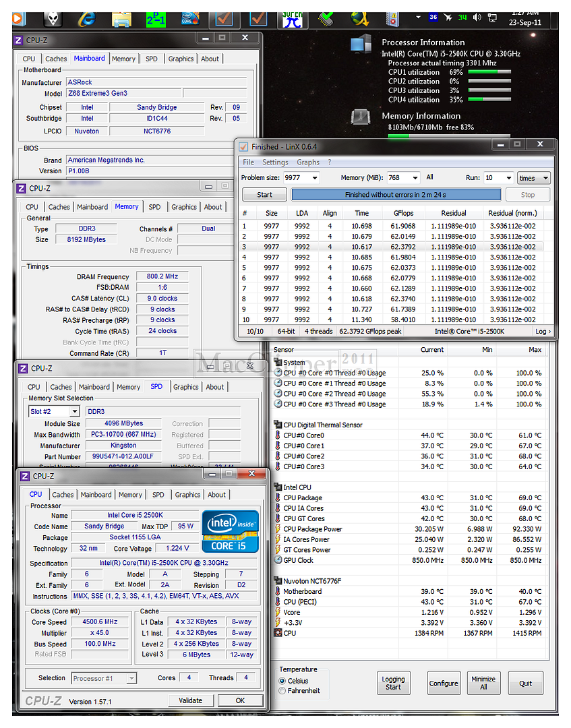
Task: Click the blue 36 temperature tray icon
Action: click(x=433, y=17)
